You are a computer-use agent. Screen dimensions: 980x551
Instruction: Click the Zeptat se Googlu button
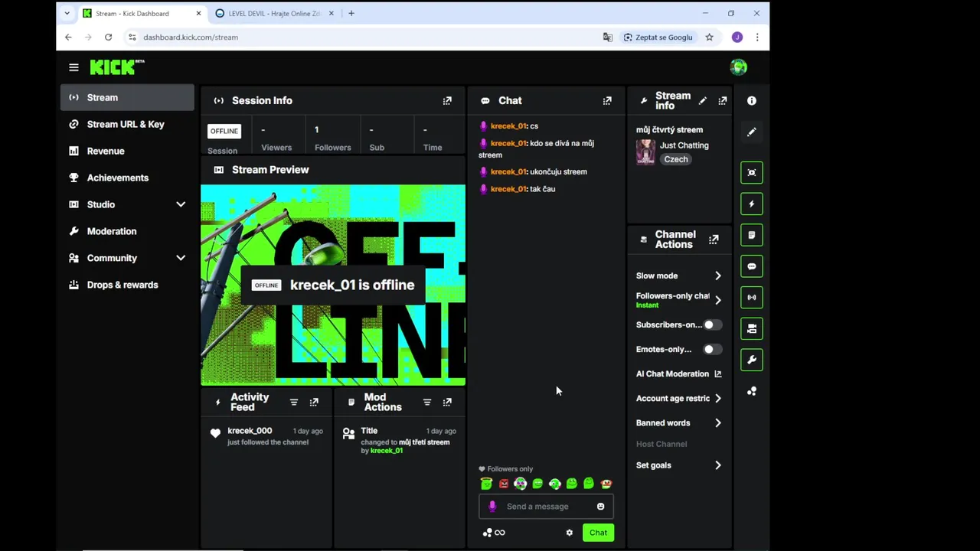pyautogui.click(x=658, y=37)
